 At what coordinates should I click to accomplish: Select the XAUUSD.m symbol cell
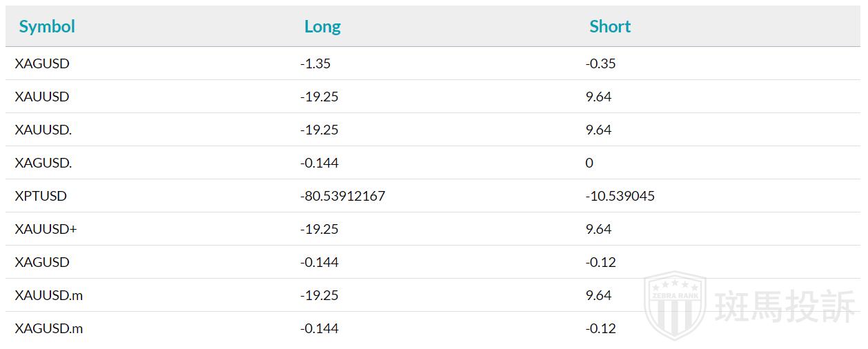pyautogui.click(x=48, y=295)
